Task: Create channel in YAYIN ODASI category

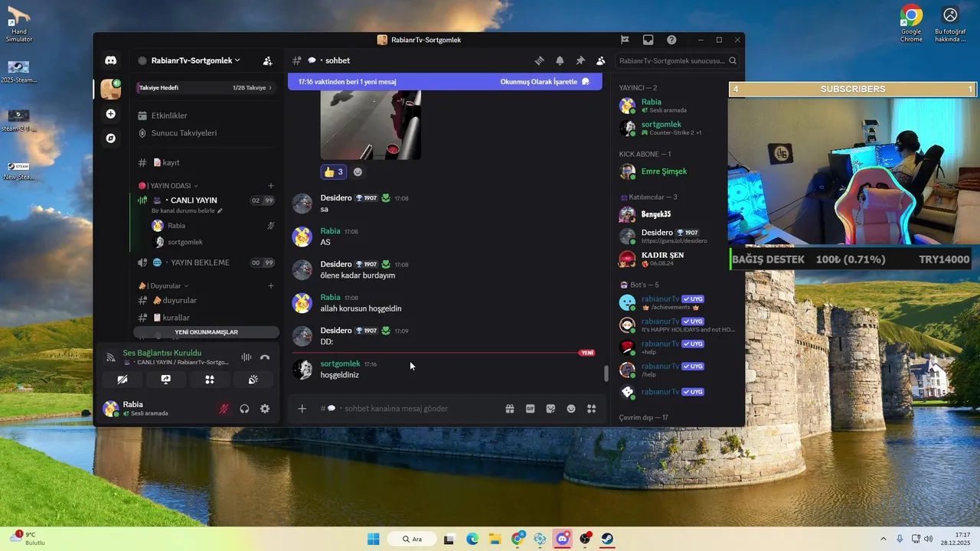Action: pyautogui.click(x=270, y=186)
